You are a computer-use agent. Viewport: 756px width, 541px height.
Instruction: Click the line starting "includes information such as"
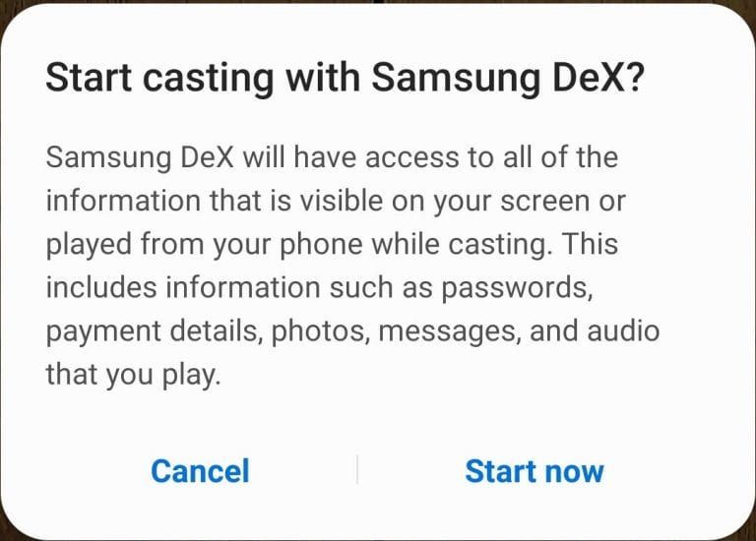(319, 288)
